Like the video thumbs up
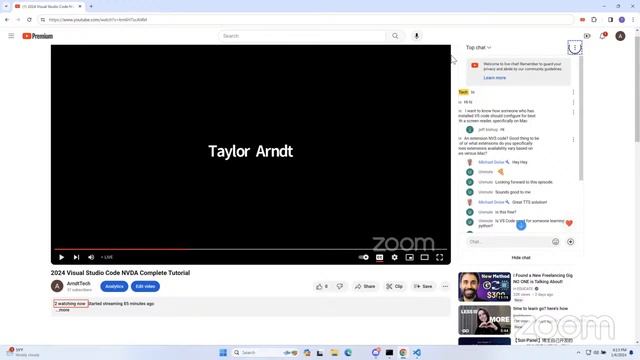 click(322, 287)
